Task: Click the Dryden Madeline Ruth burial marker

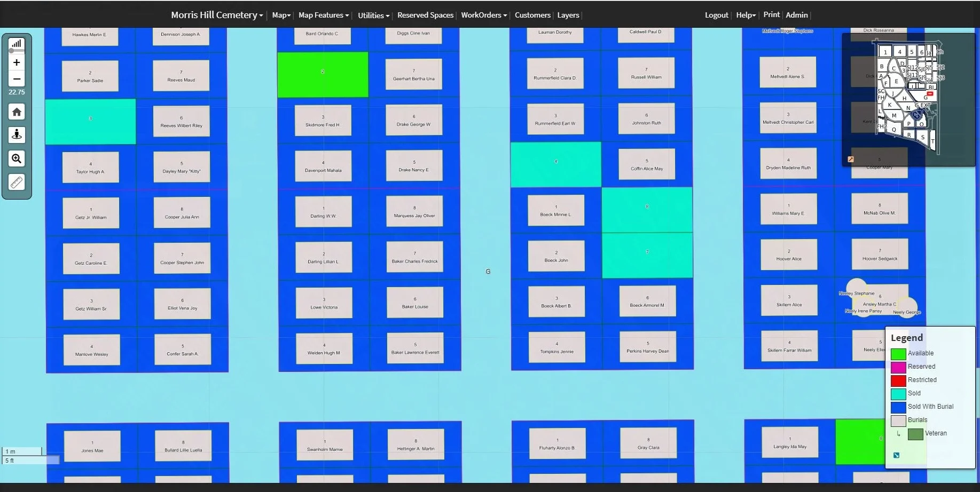Action: point(788,163)
